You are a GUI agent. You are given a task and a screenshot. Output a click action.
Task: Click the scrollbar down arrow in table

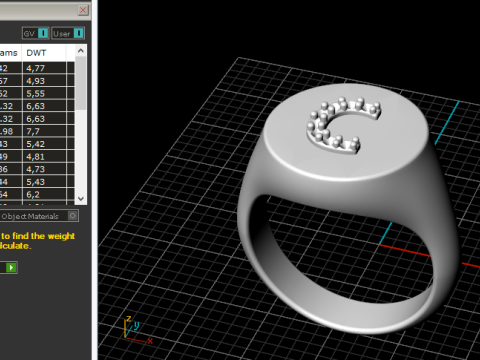[x=81, y=199]
